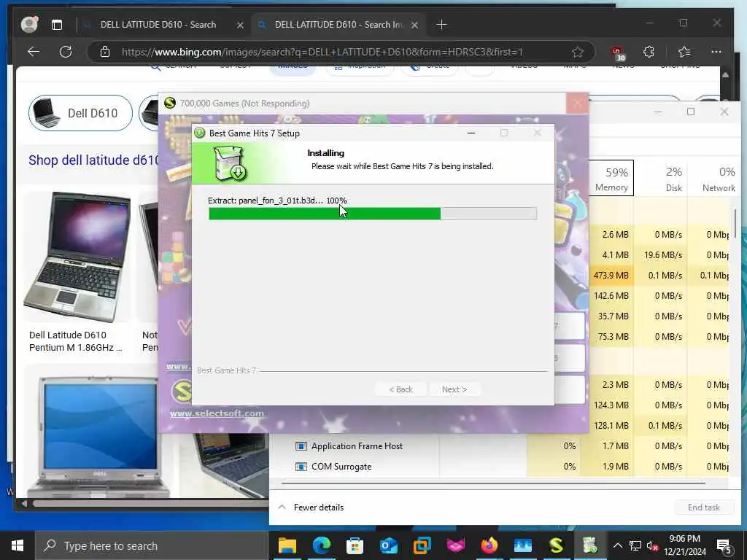Image resolution: width=747 pixels, height=560 pixels.
Task: Show hidden system tray icons
Action: click(617, 545)
